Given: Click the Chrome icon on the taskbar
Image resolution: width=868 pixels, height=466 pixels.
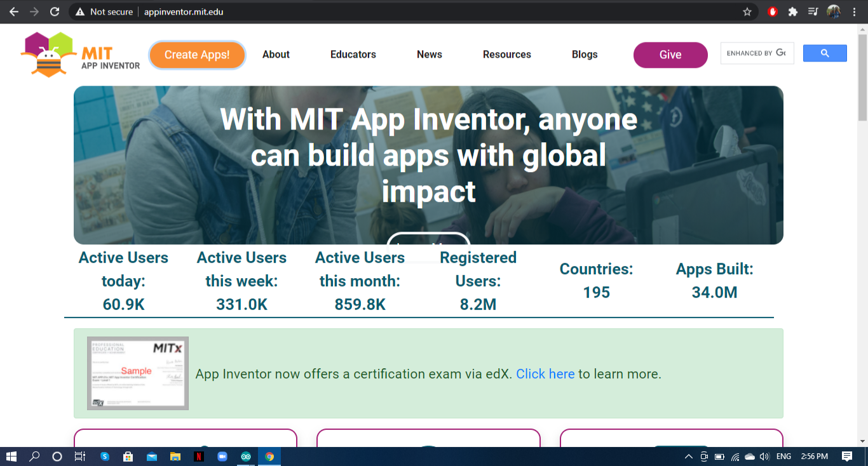Looking at the screenshot, I should click(269, 456).
